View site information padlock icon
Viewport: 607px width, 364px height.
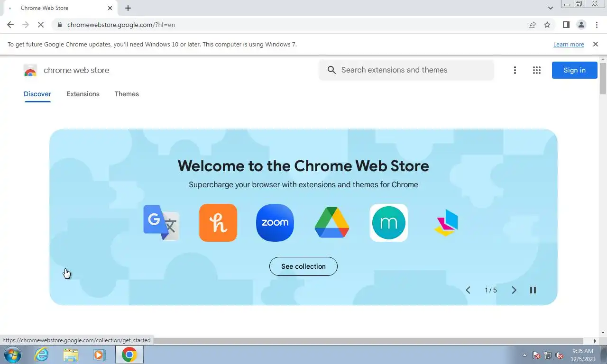pos(59,25)
